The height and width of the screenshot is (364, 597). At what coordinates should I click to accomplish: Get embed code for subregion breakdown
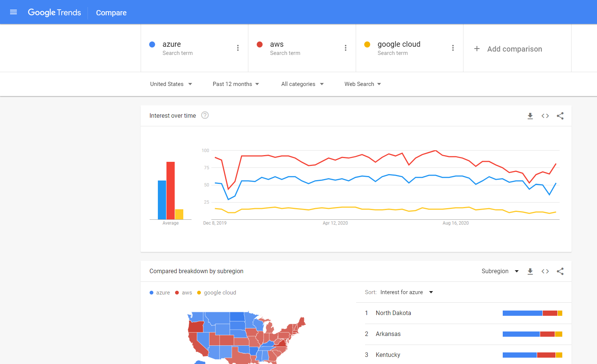coord(545,271)
